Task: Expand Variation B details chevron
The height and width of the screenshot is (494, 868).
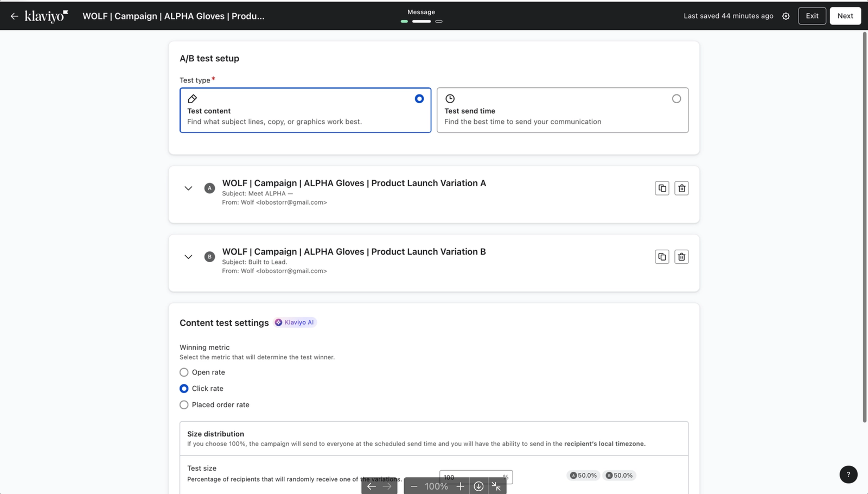Action: (x=188, y=257)
